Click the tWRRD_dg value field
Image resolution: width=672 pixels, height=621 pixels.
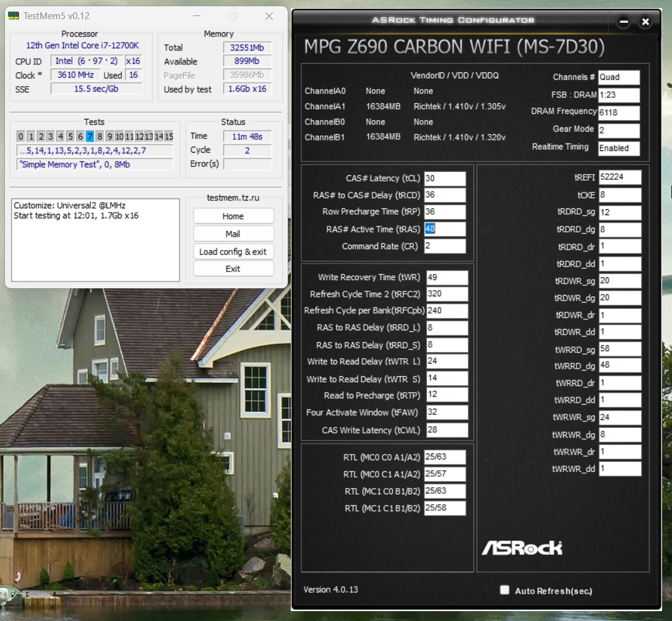(620, 366)
